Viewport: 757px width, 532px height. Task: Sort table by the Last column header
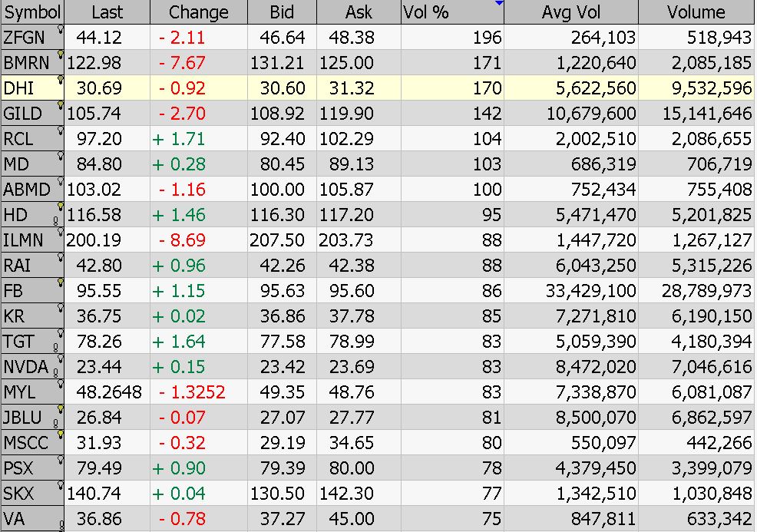coord(107,12)
